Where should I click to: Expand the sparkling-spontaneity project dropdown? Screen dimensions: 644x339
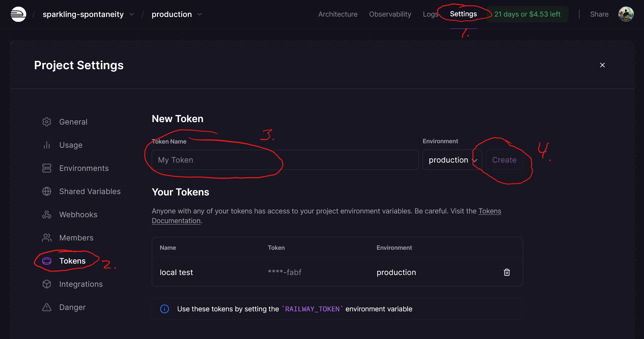(x=132, y=14)
